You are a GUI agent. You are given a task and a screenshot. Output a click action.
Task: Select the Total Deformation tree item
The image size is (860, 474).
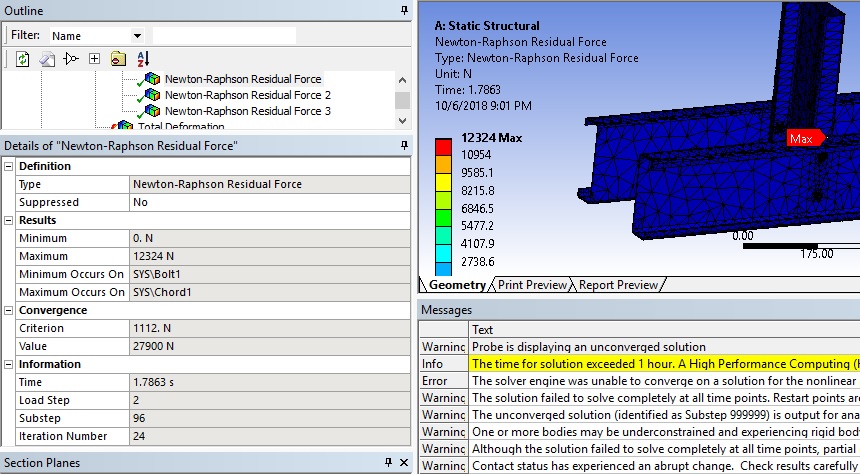(181, 126)
